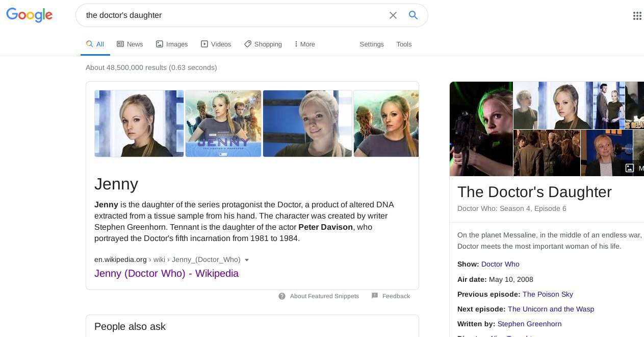Open search Settings
This screenshot has width=644, height=337.
point(372,44)
